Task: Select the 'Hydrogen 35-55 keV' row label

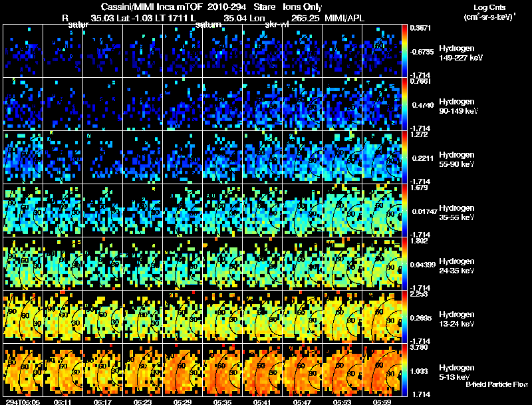Action: pos(457,213)
